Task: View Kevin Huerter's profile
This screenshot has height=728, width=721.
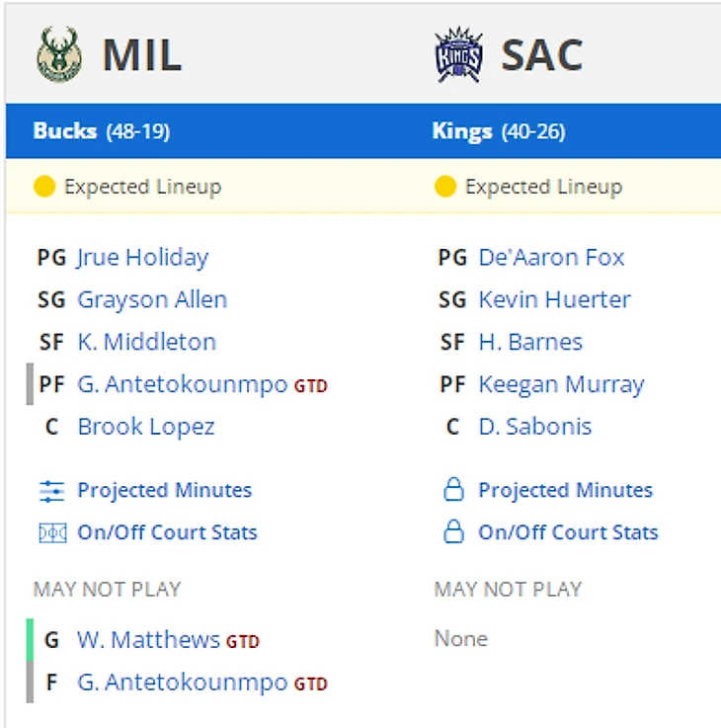Action: pos(554,300)
